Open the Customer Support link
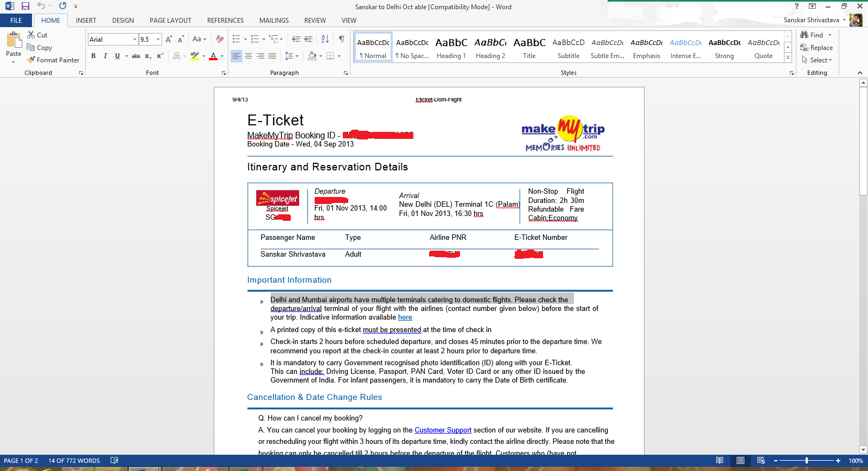Viewport: 868px width, 471px height. click(443, 430)
